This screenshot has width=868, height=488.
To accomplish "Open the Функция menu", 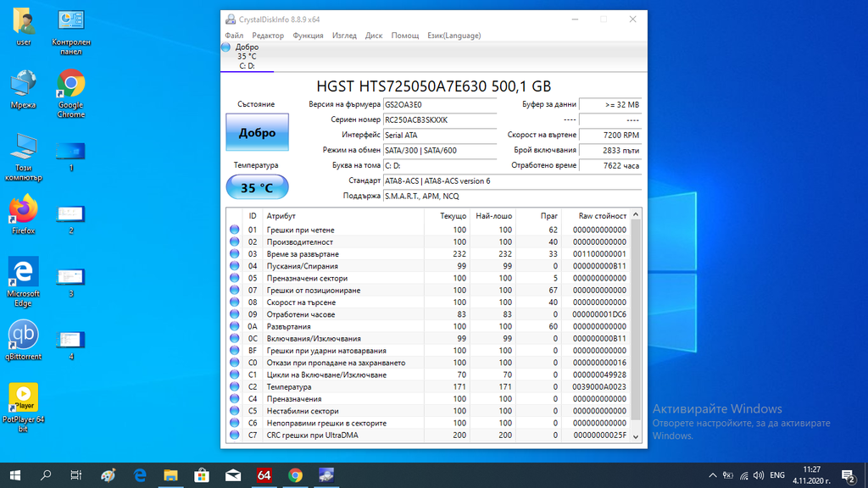I will (308, 36).
